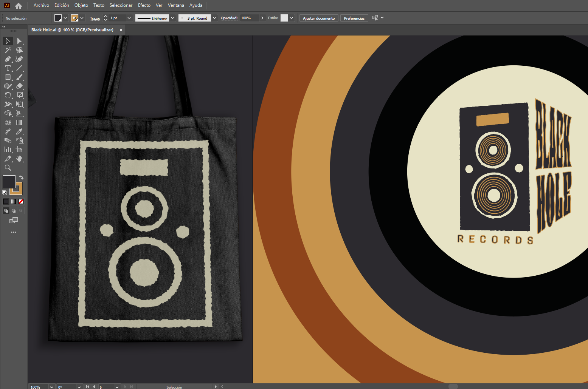Select the Zoom tool
This screenshot has height=389, width=588.
coord(8,168)
